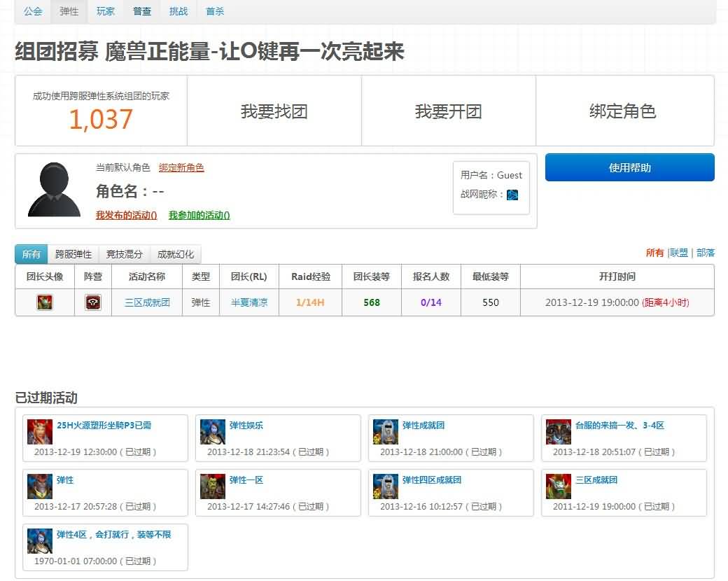Go to the 首杀 navigation tab
The width and height of the screenshot is (728, 581).
point(215,12)
